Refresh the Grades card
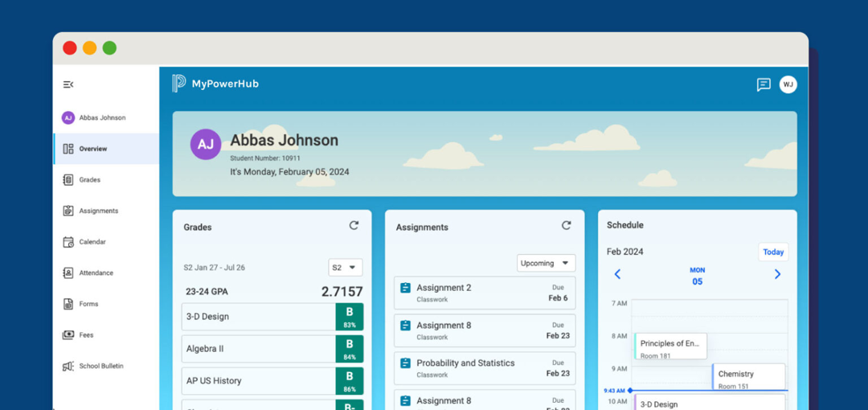 click(354, 225)
